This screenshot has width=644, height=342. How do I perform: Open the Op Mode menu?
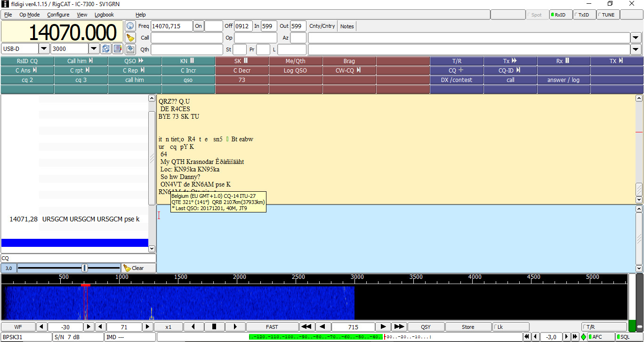tap(30, 15)
